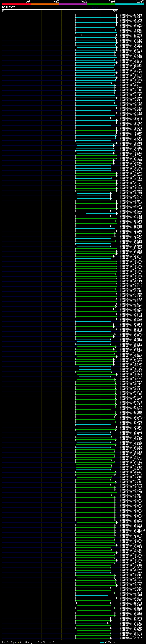146x644 pixels.
Task: Select label UniRef100_Q6FIF0-2
Action: 132,530
